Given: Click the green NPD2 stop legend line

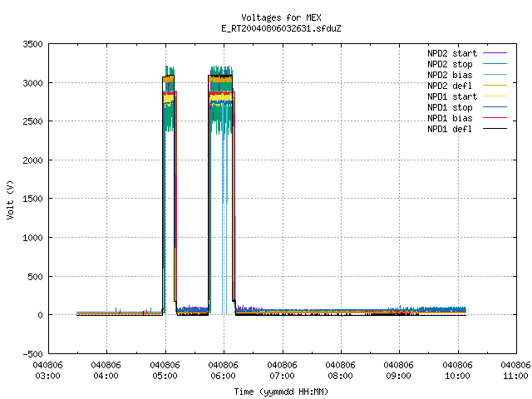Looking at the screenshot, I should pyautogui.click(x=495, y=64).
